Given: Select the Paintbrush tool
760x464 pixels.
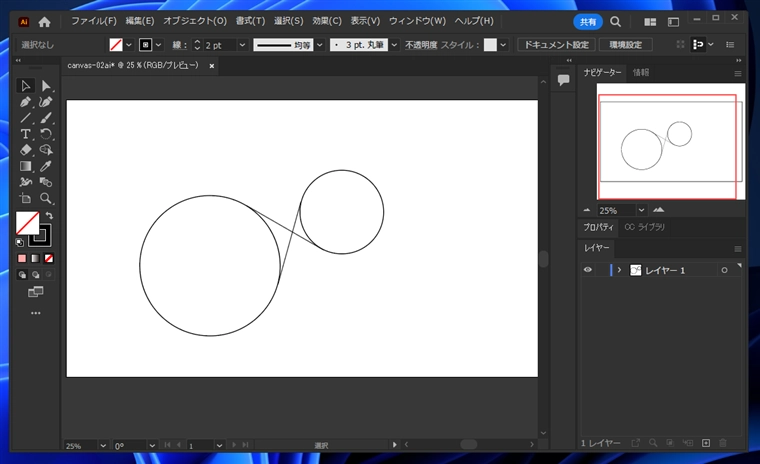Looking at the screenshot, I should 46,118.
